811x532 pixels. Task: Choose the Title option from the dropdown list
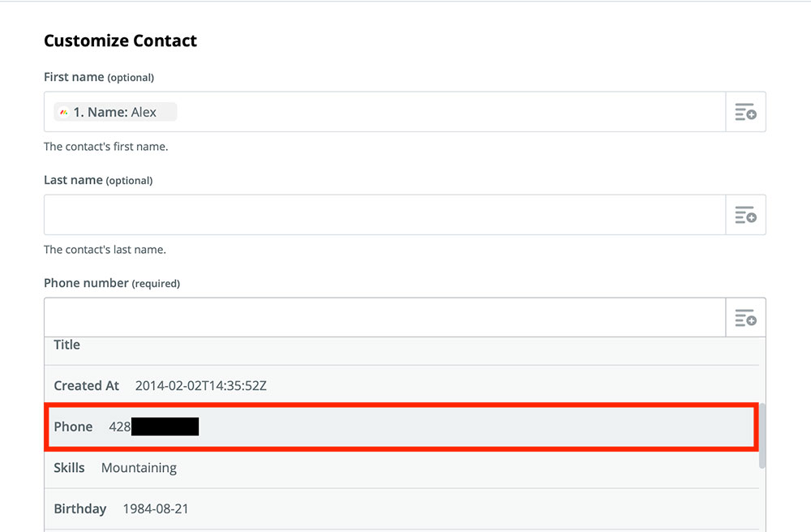tap(67, 345)
